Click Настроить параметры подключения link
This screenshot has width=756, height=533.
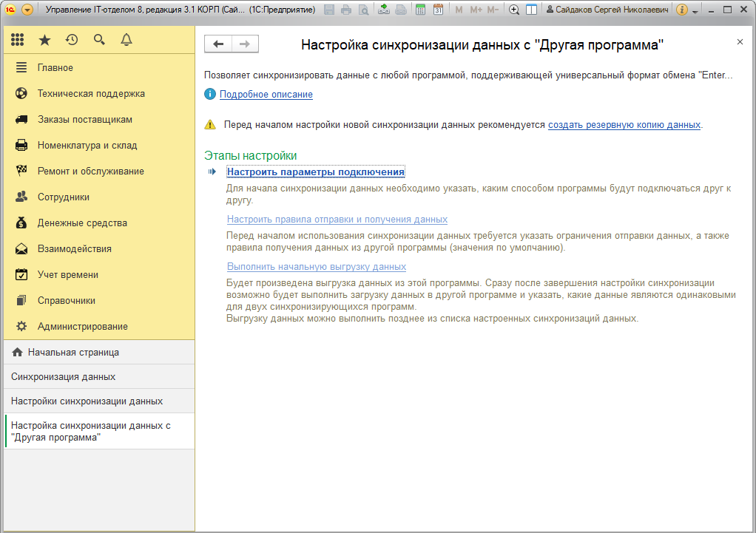pos(316,172)
